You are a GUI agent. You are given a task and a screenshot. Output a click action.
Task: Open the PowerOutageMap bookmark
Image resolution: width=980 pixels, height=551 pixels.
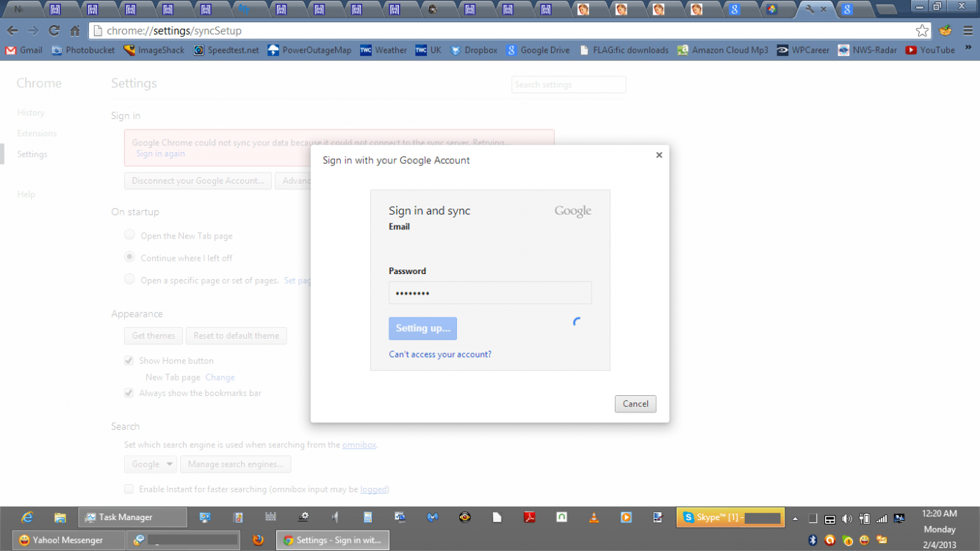[309, 50]
